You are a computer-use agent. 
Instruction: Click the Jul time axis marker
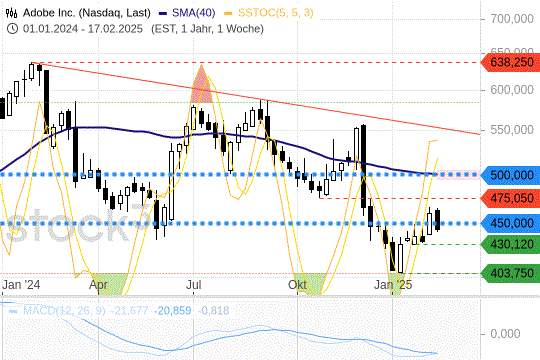pos(194,285)
